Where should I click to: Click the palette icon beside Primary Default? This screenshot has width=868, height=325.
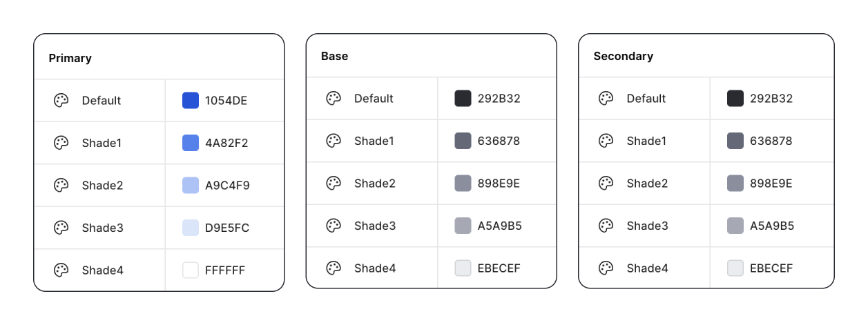point(61,101)
